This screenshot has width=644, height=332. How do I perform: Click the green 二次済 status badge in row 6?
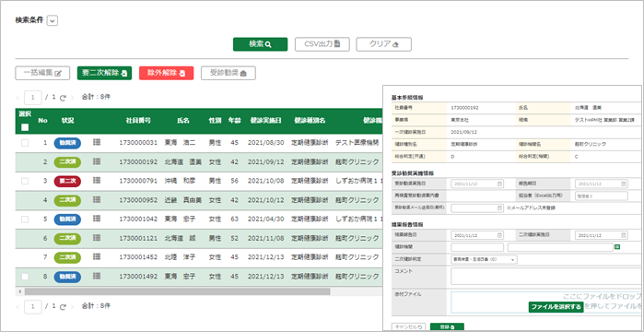point(67,238)
